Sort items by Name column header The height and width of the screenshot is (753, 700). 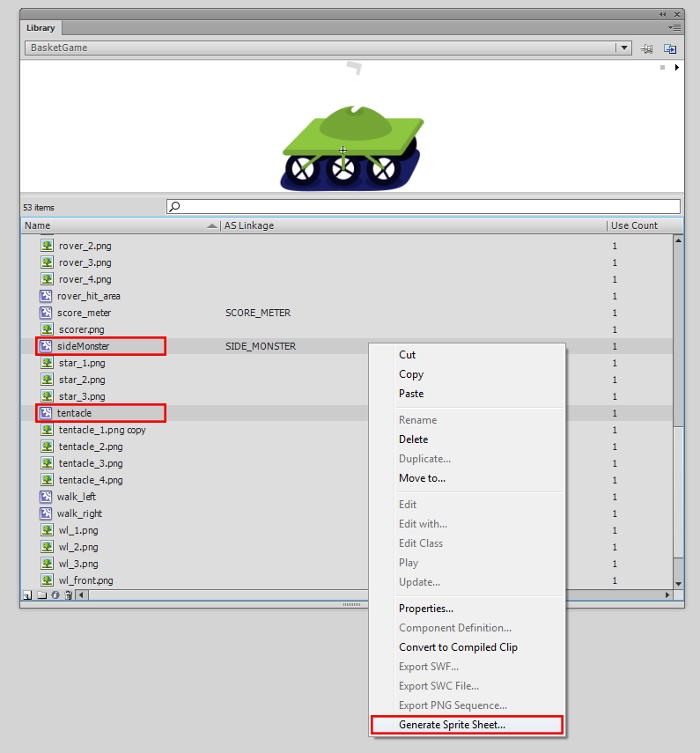point(114,225)
